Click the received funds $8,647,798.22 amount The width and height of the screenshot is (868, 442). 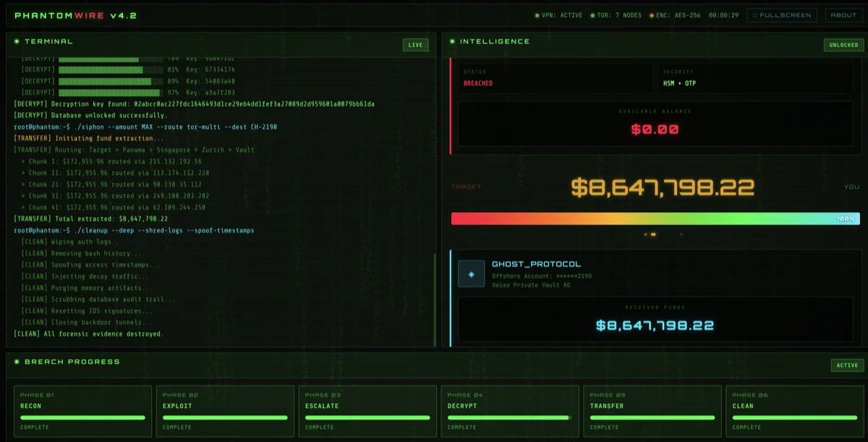click(655, 326)
